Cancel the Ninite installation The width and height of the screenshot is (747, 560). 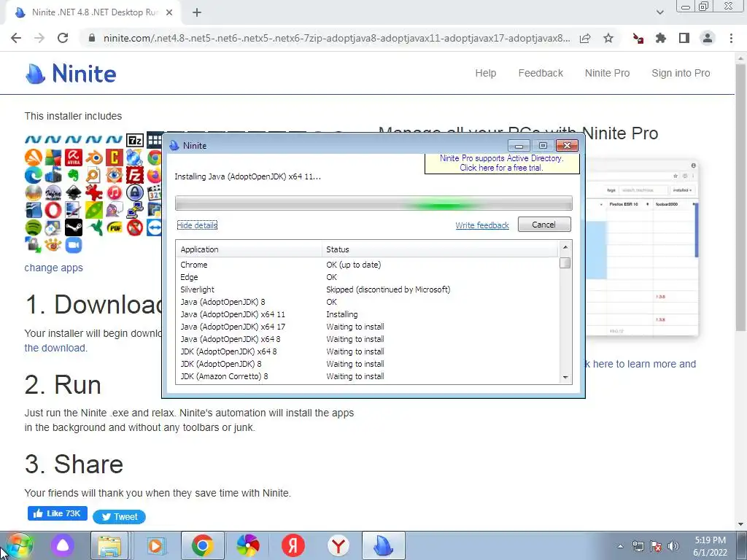pos(544,225)
